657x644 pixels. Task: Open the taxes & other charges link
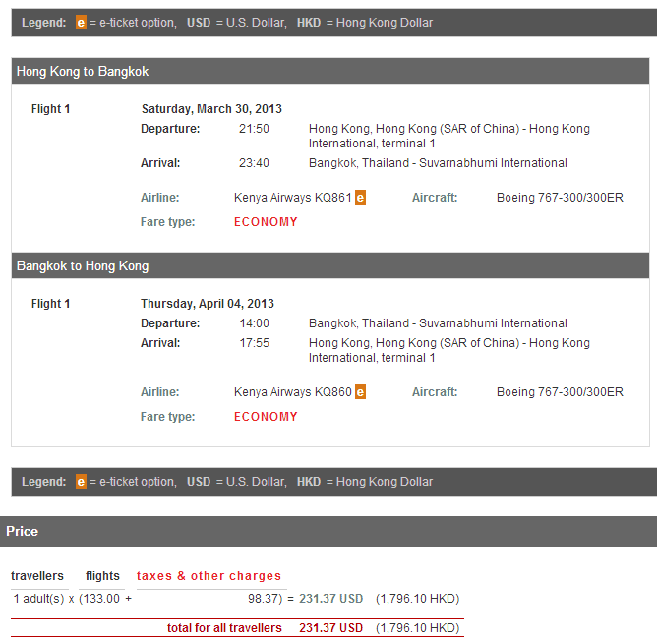(209, 576)
